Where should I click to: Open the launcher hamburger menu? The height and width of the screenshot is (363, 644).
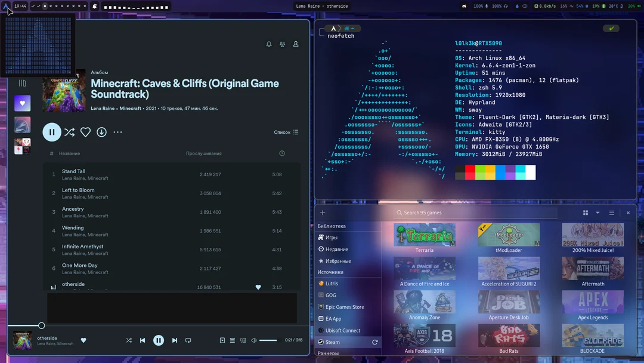[x=612, y=213]
